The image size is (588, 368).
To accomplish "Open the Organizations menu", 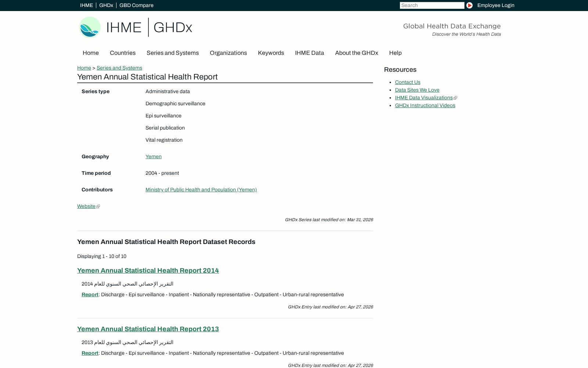I will [228, 53].
